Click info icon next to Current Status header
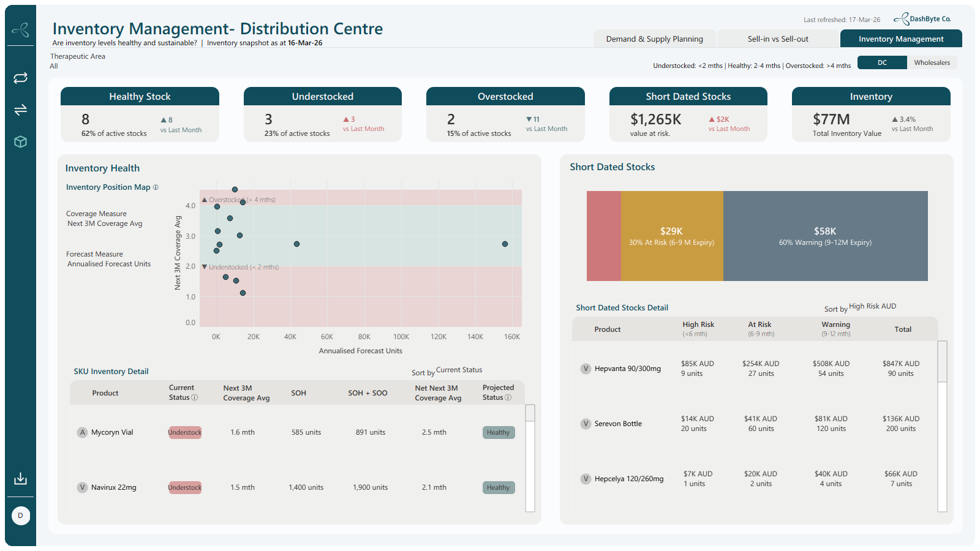Viewport: 980px width, 551px height. [195, 397]
